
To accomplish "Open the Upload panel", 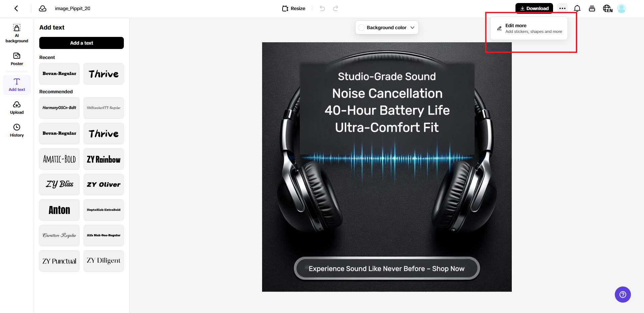I will (17, 108).
